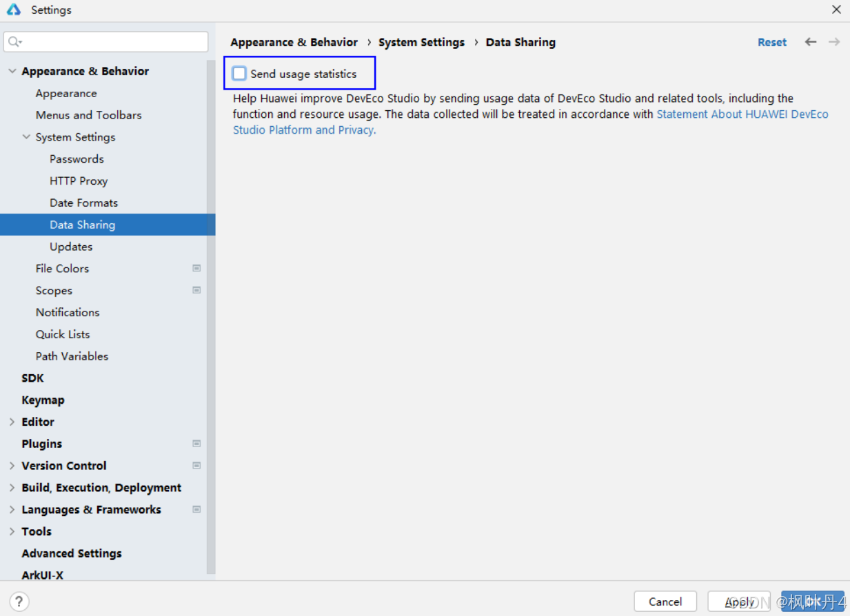Click the search settings input field
Screen dimensions: 850x616
pos(105,42)
